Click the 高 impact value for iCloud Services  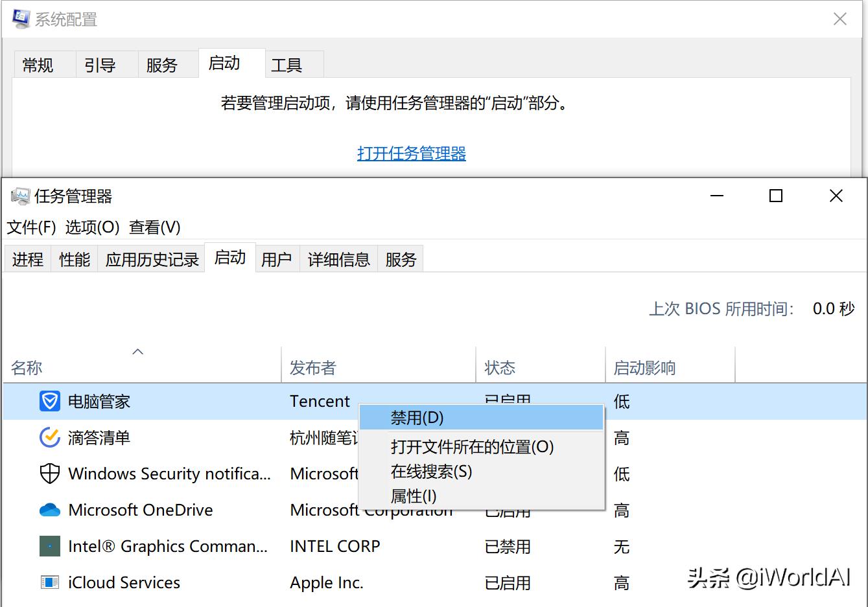622,583
